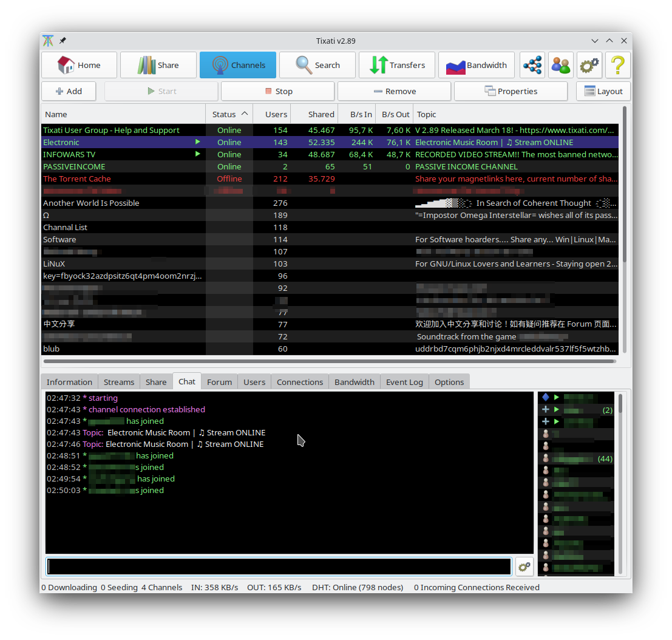This screenshot has width=672, height=640.
Task: Select the Channal List row
Action: 330,227
